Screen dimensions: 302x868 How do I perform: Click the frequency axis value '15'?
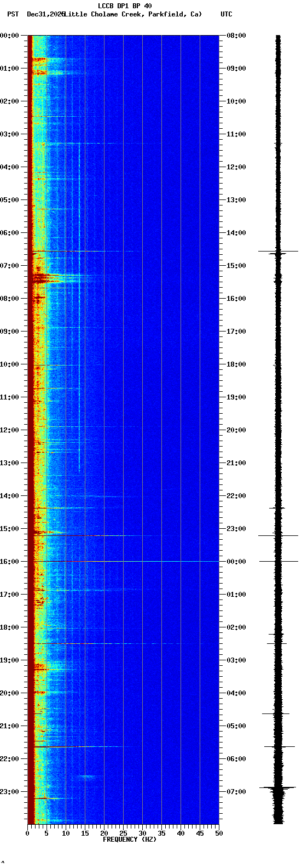[85, 833]
